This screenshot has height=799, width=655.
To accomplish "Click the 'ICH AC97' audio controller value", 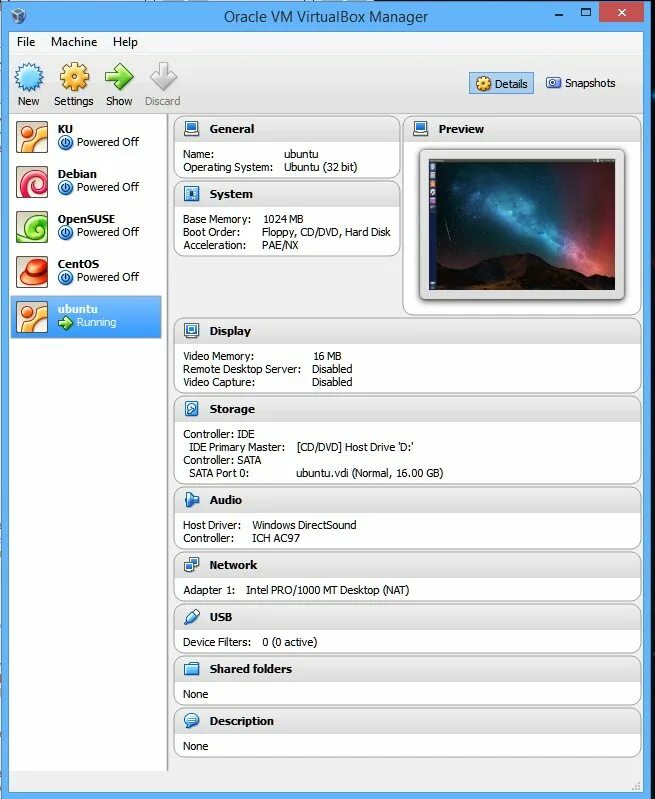I will click(276, 538).
